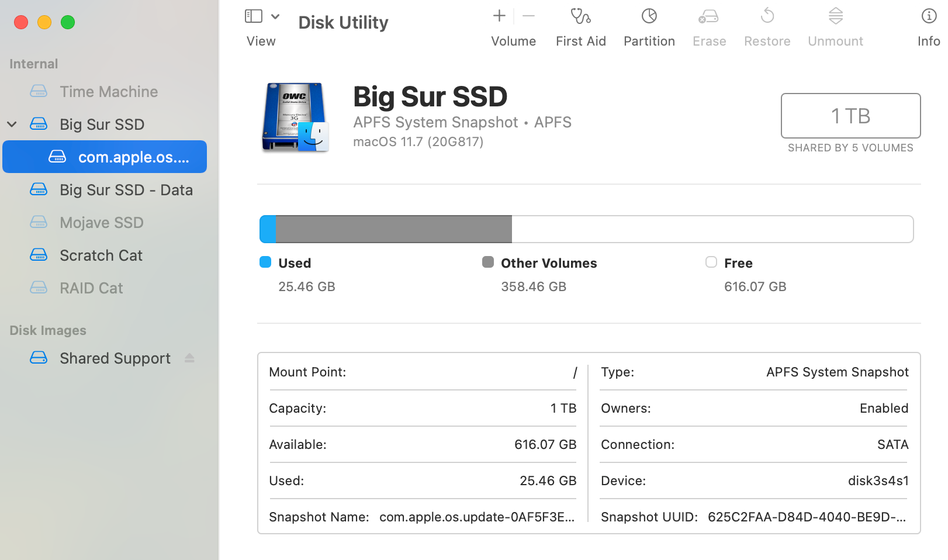This screenshot has width=948, height=560.
Task: Eject the Shared Support disk image
Action: (189, 358)
